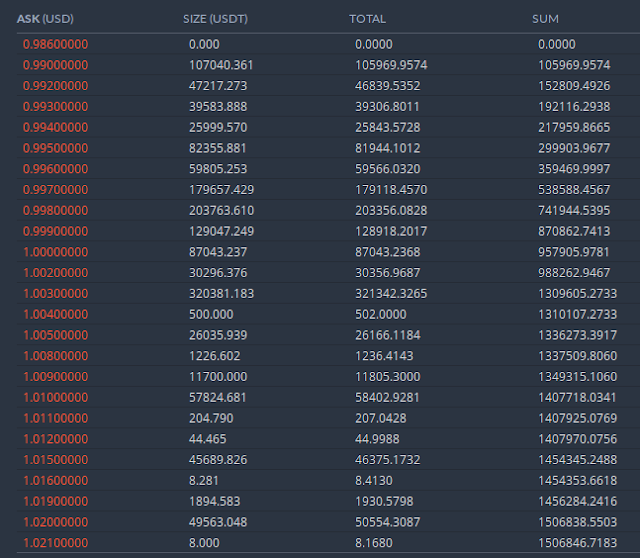Select ask price 1.00300000

pos(56,293)
